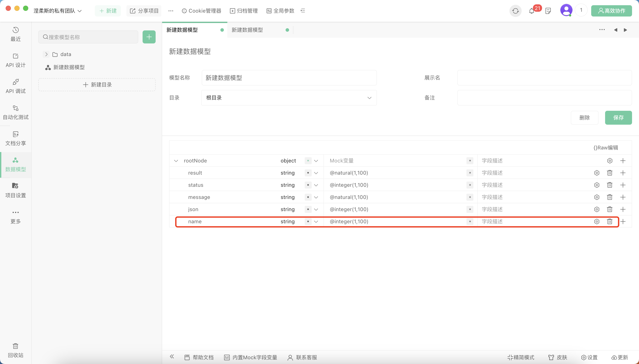The width and height of the screenshot is (639, 364).
Task: Open the 回收站 recycle bin
Action: pyautogui.click(x=15, y=350)
